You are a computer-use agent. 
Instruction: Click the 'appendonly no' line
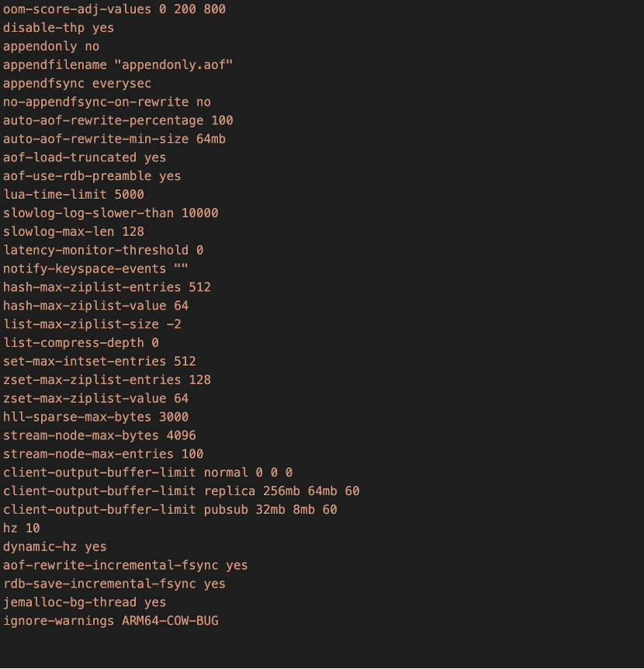51,47
